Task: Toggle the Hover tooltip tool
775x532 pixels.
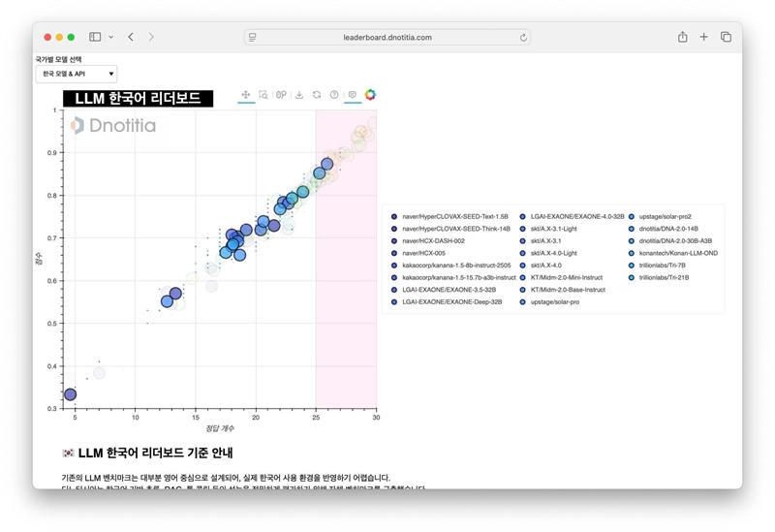Action: tap(353, 94)
